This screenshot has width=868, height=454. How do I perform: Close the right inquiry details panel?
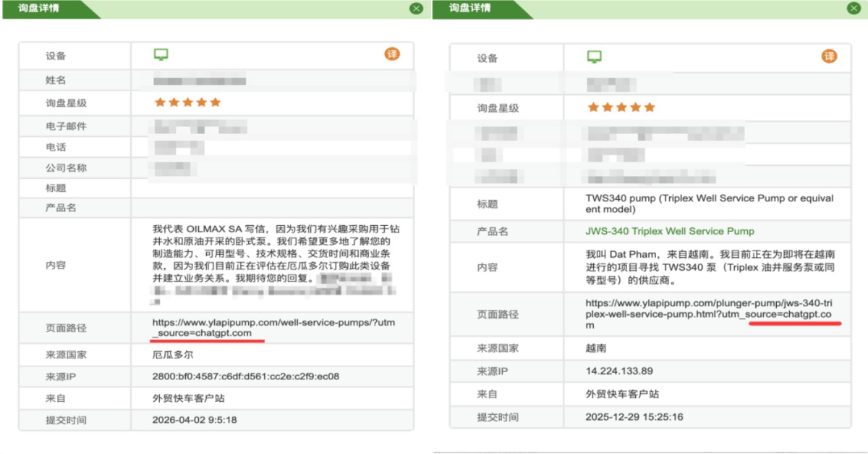pyautogui.click(x=854, y=9)
